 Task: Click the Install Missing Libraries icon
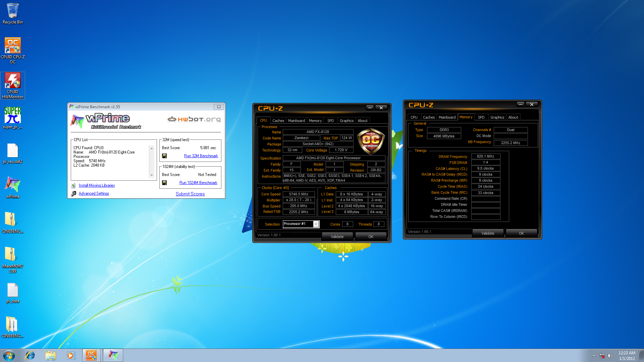(73, 185)
